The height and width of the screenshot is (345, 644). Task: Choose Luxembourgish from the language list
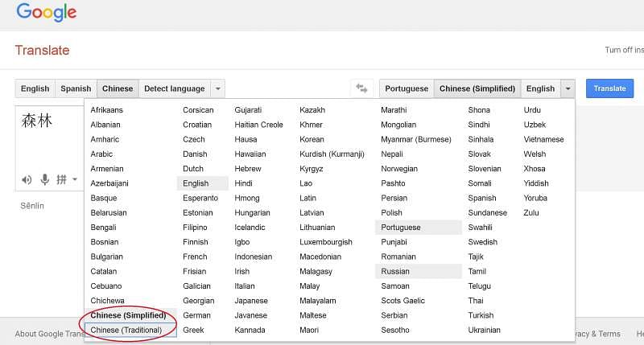pyautogui.click(x=326, y=242)
